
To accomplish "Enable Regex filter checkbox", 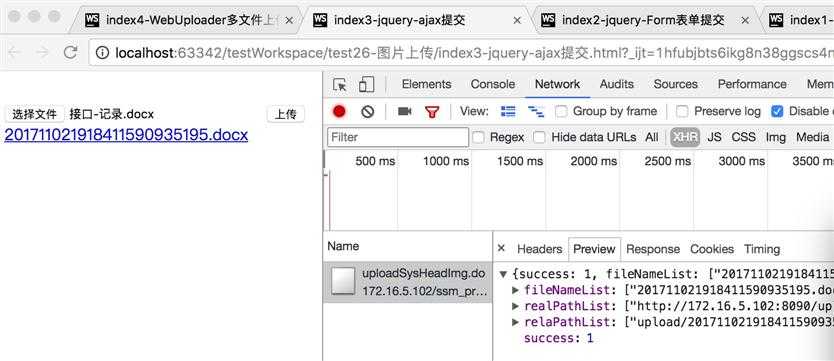I will point(478,137).
